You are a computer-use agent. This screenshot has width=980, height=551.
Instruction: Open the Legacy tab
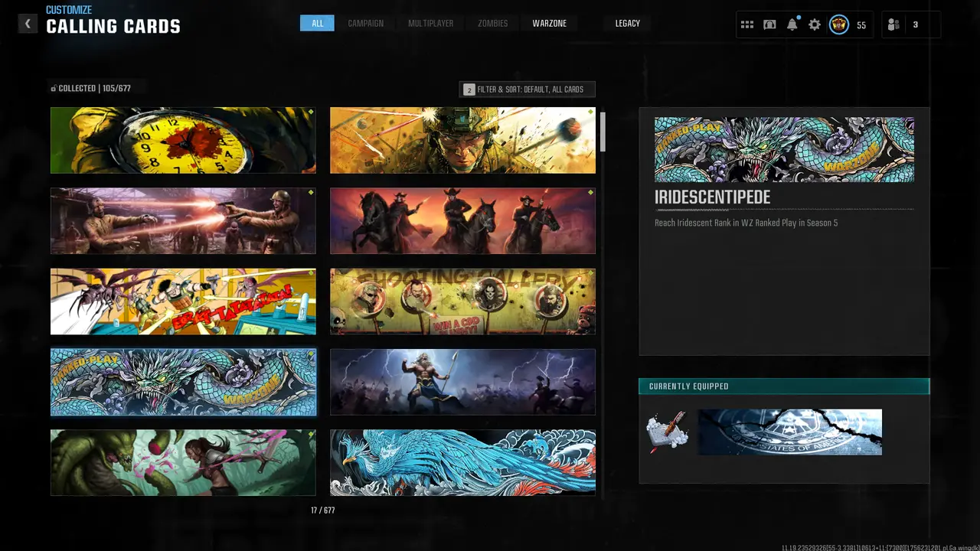[x=628, y=24]
